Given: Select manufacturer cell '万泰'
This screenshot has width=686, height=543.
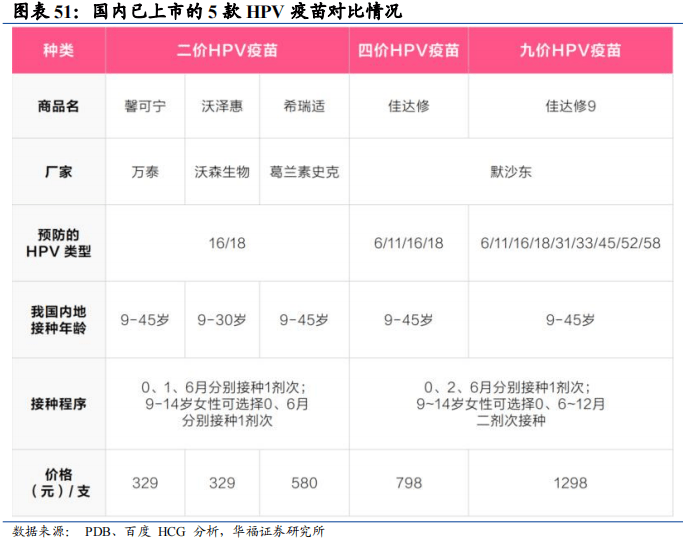Looking at the screenshot, I should coord(145,172).
